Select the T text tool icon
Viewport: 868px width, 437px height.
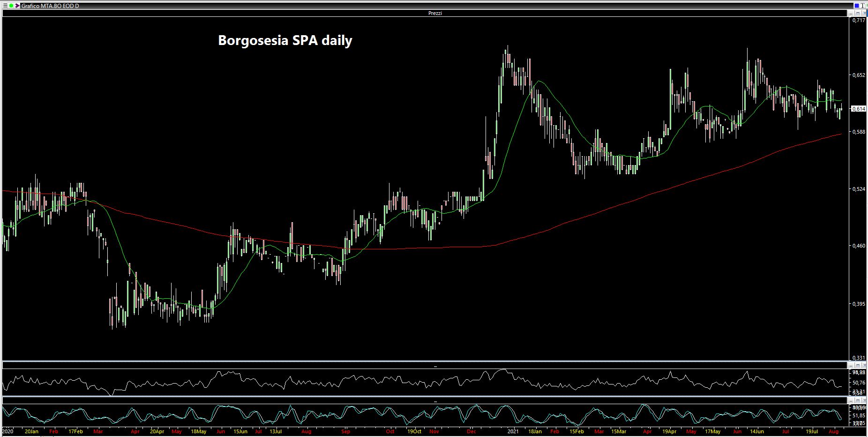(863, 6)
